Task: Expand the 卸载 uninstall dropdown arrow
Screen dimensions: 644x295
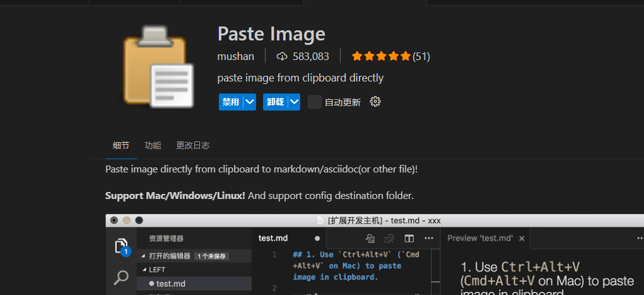Action: tap(293, 102)
